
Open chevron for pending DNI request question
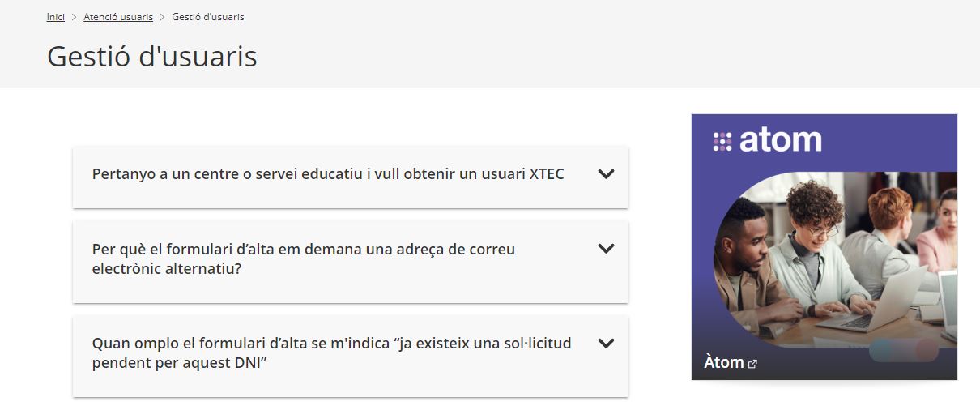pyautogui.click(x=606, y=343)
